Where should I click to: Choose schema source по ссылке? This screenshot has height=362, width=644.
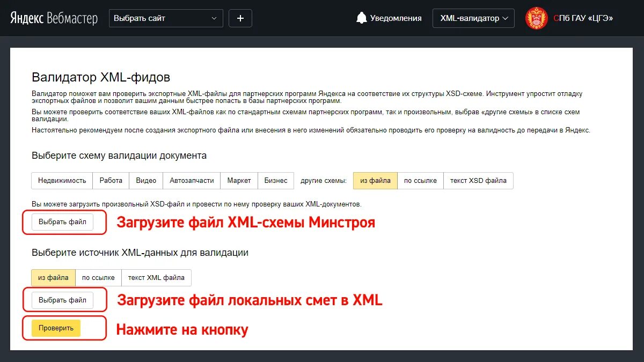420,181
